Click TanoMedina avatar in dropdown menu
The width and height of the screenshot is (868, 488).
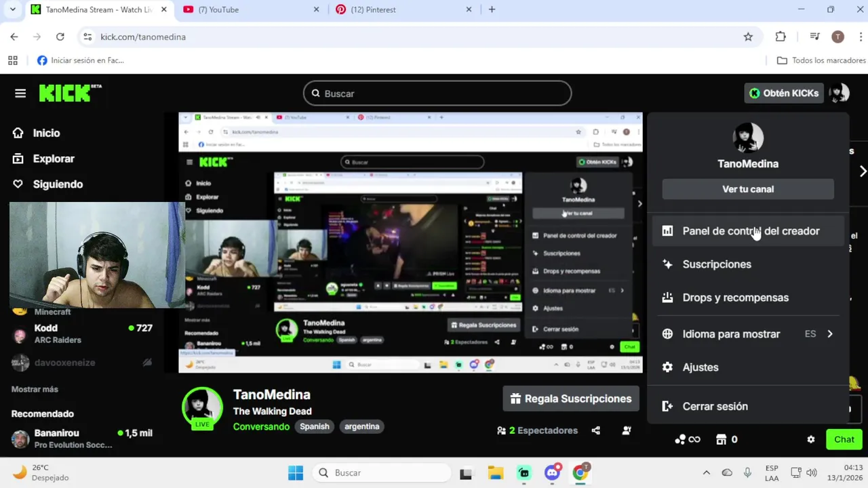coord(748,138)
